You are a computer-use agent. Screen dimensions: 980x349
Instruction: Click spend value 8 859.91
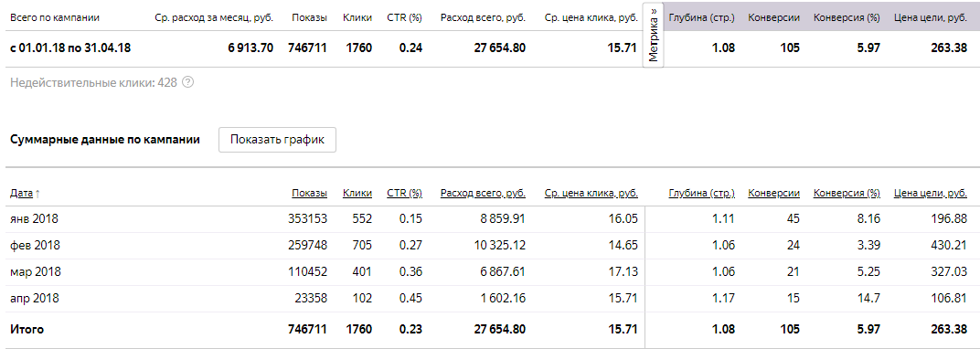coord(503,219)
